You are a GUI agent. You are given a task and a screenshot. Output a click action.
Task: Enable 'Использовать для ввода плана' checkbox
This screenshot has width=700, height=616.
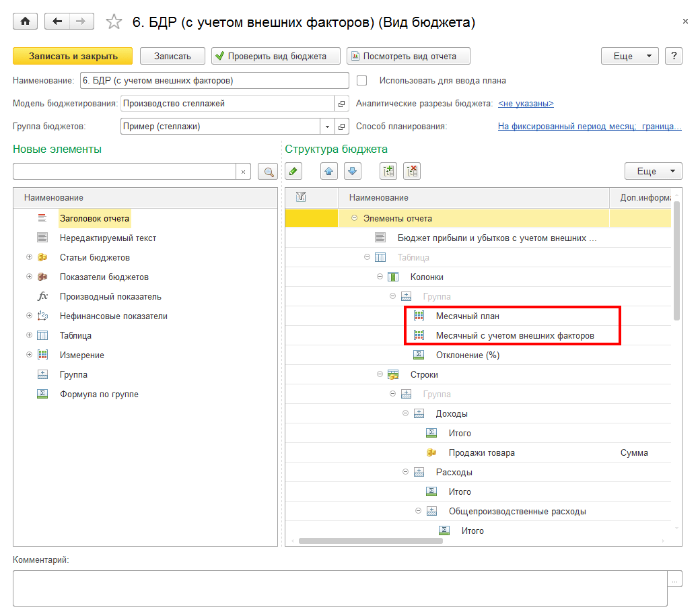[x=362, y=81]
